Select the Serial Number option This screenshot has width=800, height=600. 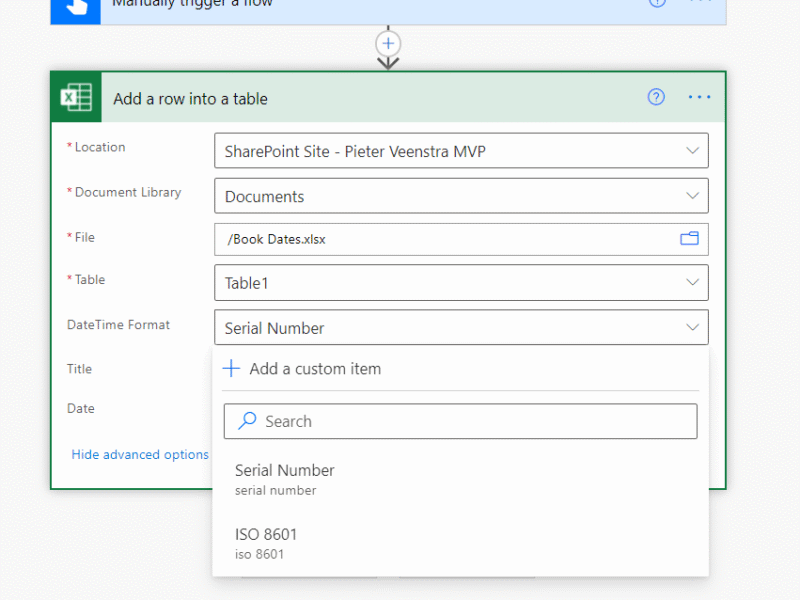[460, 479]
